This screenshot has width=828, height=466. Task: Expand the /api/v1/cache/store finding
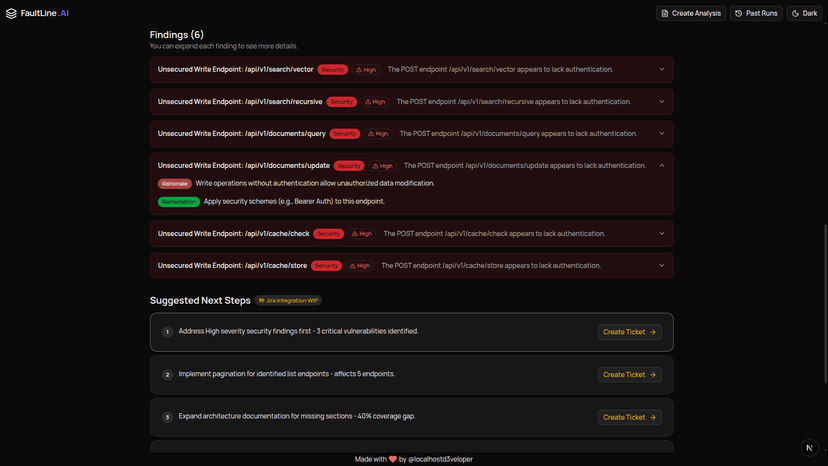(x=661, y=266)
